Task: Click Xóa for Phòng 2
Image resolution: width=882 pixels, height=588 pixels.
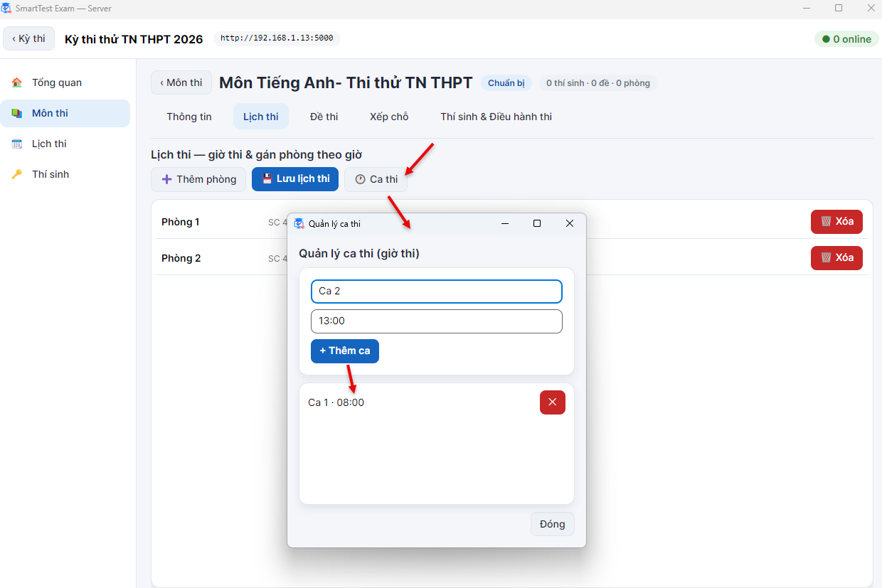Action: point(836,257)
